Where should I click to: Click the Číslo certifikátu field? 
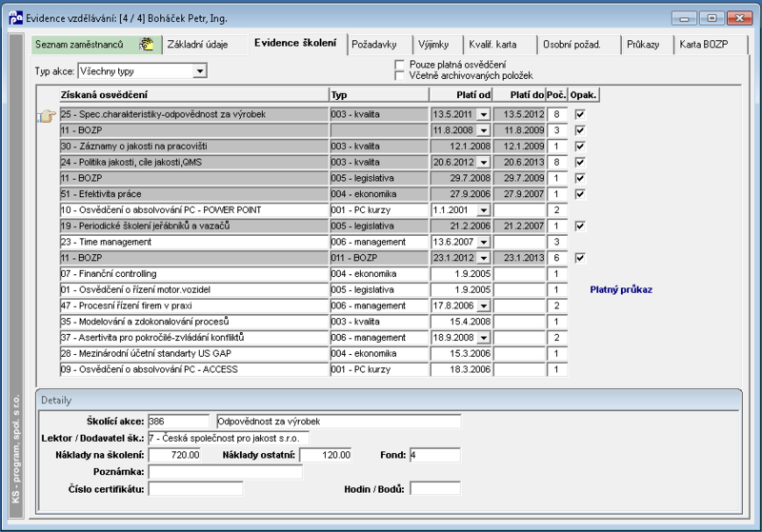[195, 489]
